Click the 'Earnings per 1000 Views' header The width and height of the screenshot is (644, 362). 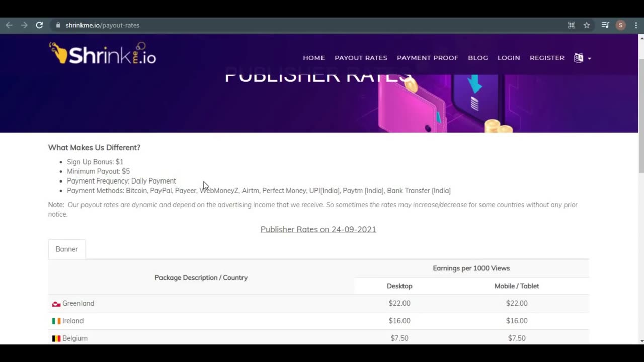471,268
